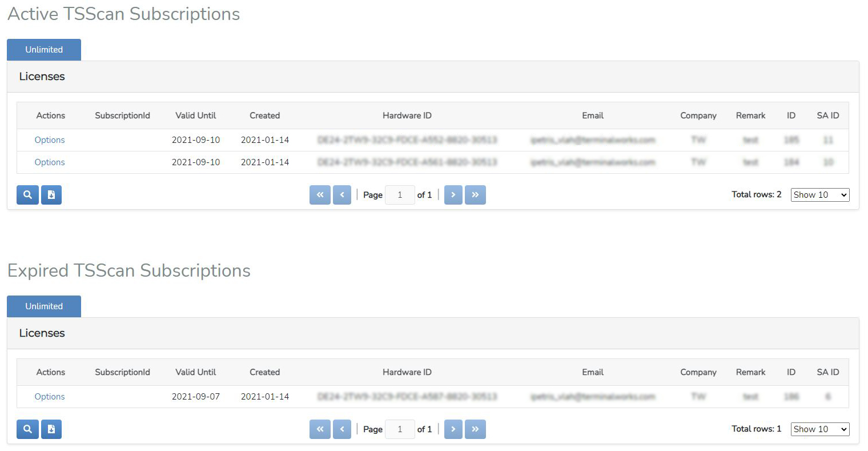Click the Created header in Expired table
This screenshot has height=451, width=868.
[x=265, y=372]
